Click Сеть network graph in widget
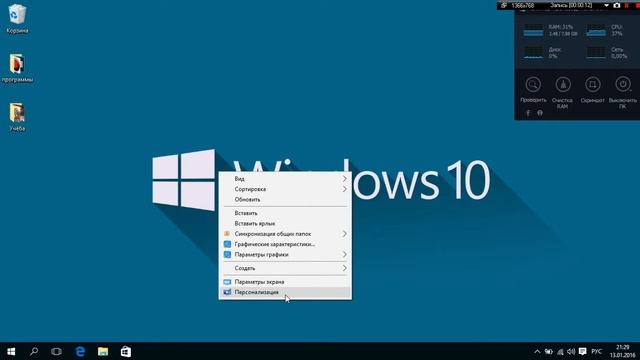 (596, 52)
